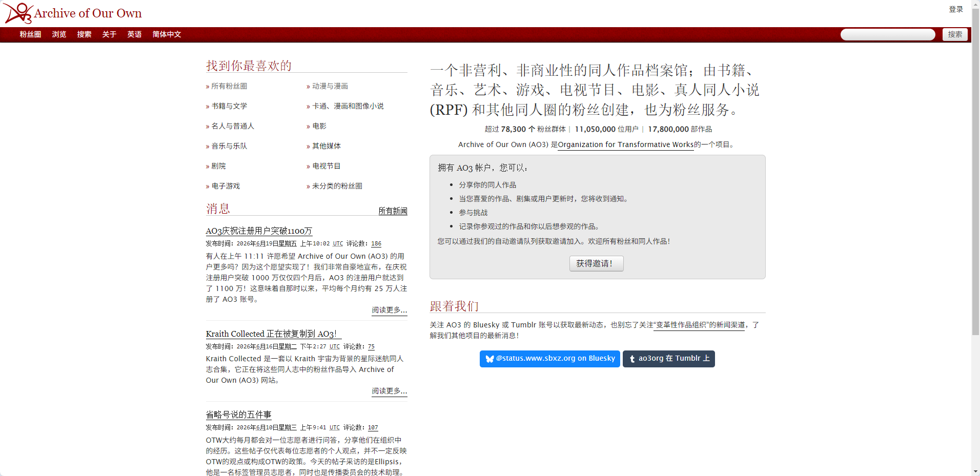Open the 书籍与文学 fandom category
This screenshot has height=476, width=980.
coord(229,106)
